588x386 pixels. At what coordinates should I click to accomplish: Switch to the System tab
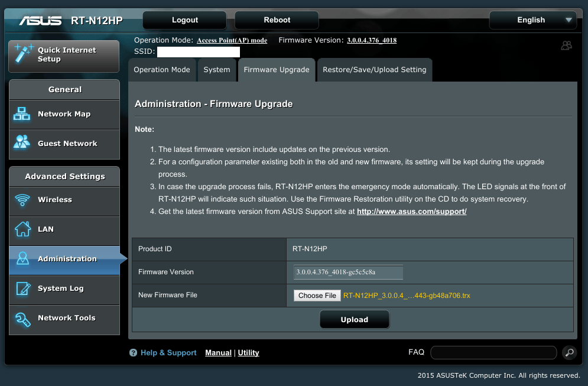(x=217, y=70)
